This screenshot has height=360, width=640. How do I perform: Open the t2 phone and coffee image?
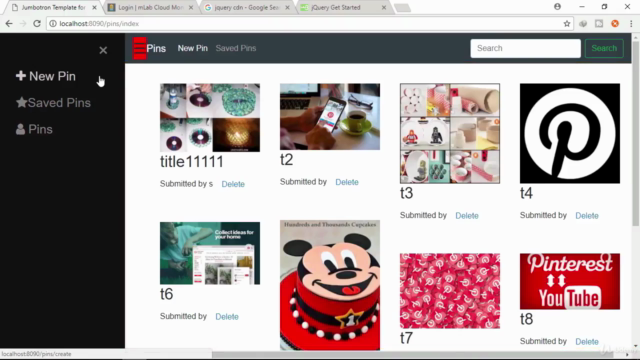pos(330,117)
